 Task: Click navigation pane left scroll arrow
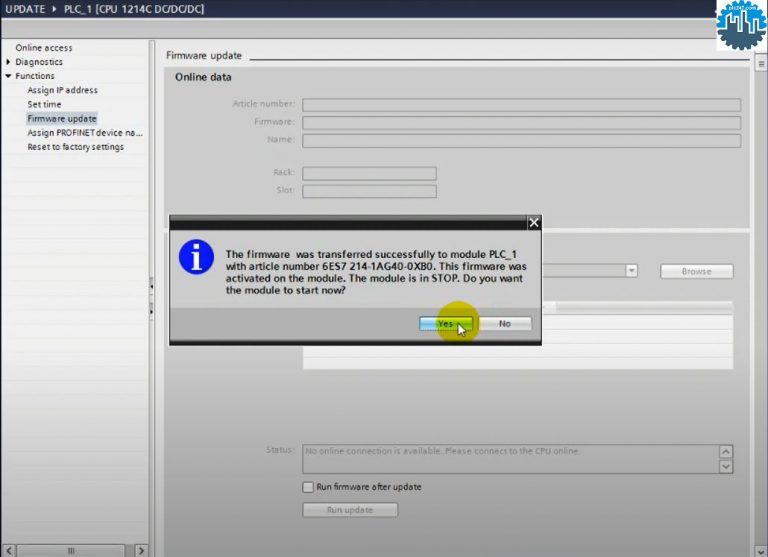[9, 551]
